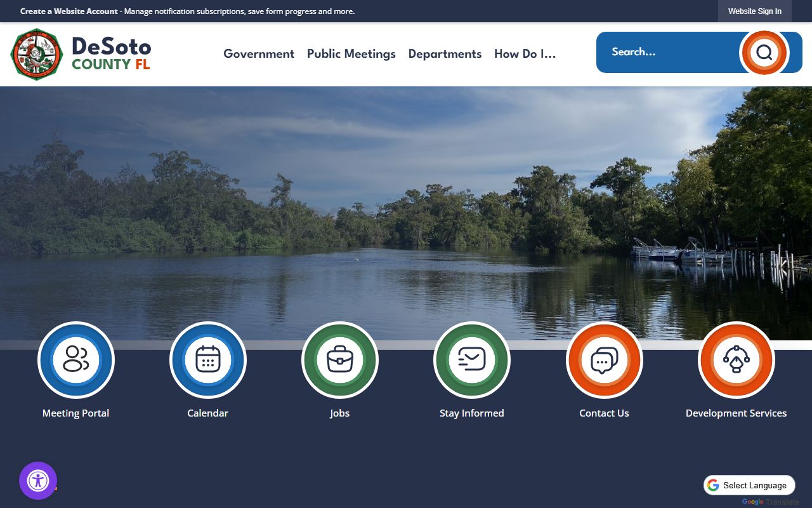Open Contact Us chat bubble icon
Image resolution: width=812 pixels, height=508 pixels.
point(604,359)
